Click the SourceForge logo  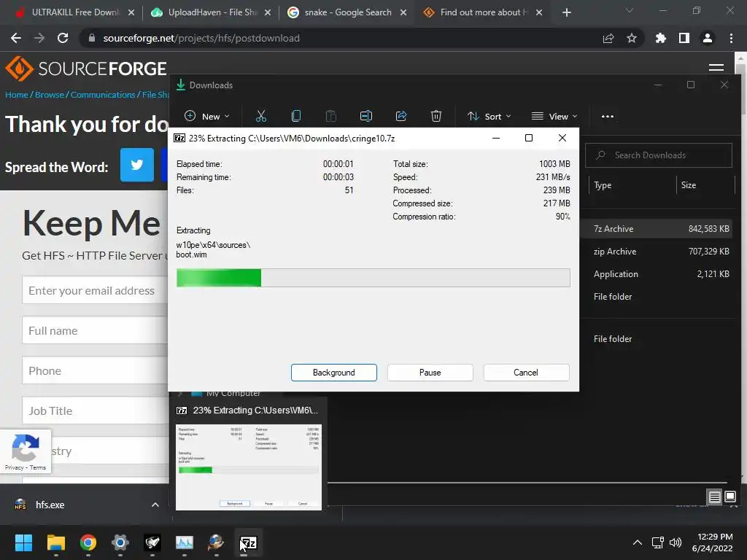[86, 69]
